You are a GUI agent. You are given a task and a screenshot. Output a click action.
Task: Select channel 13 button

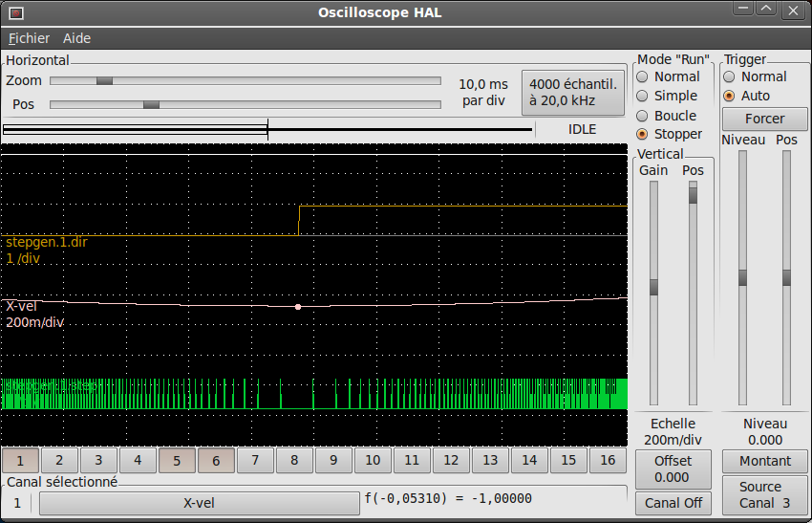[x=490, y=460]
